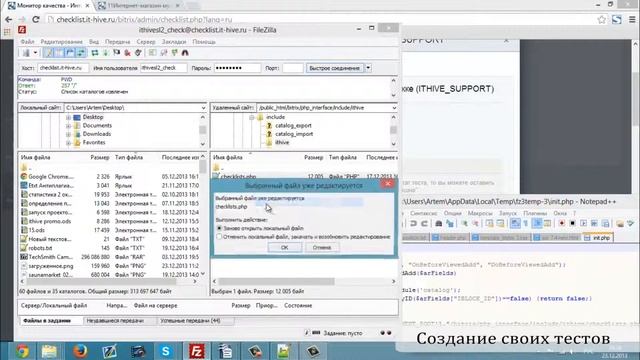
Task: Expand the Desktop folder in local tree
Action: [x=69, y=117]
